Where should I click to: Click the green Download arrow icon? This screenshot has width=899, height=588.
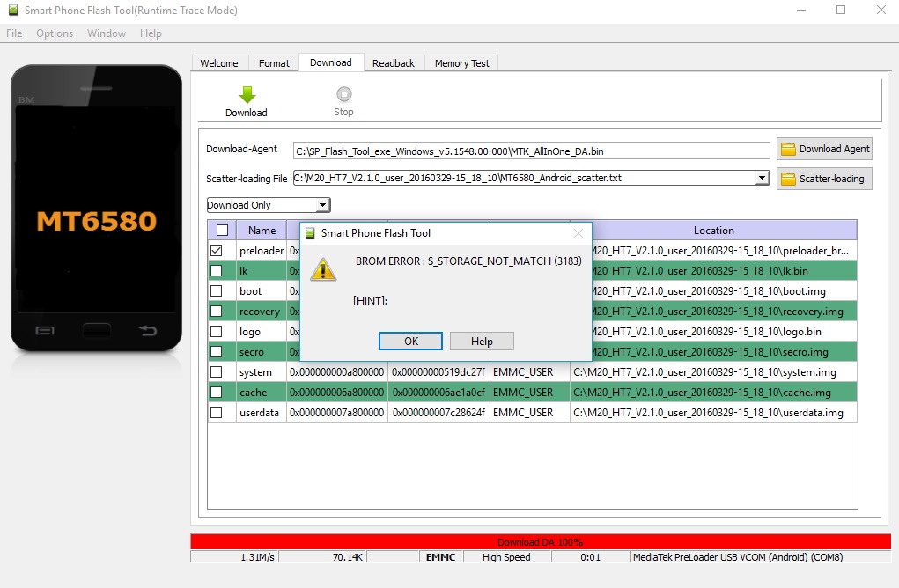[x=247, y=94]
